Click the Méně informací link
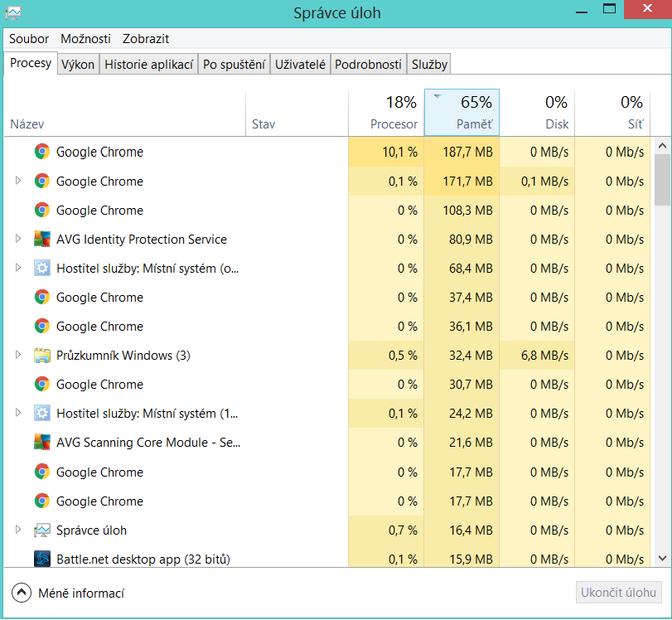The image size is (672, 620). (81, 593)
